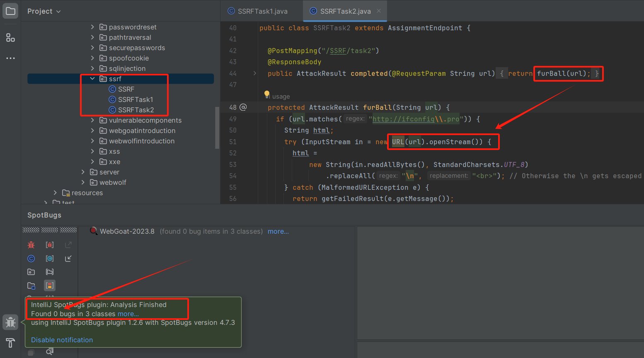Expand the vulnerablecomponents package
The image size is (644, 358).
point(92,120)
